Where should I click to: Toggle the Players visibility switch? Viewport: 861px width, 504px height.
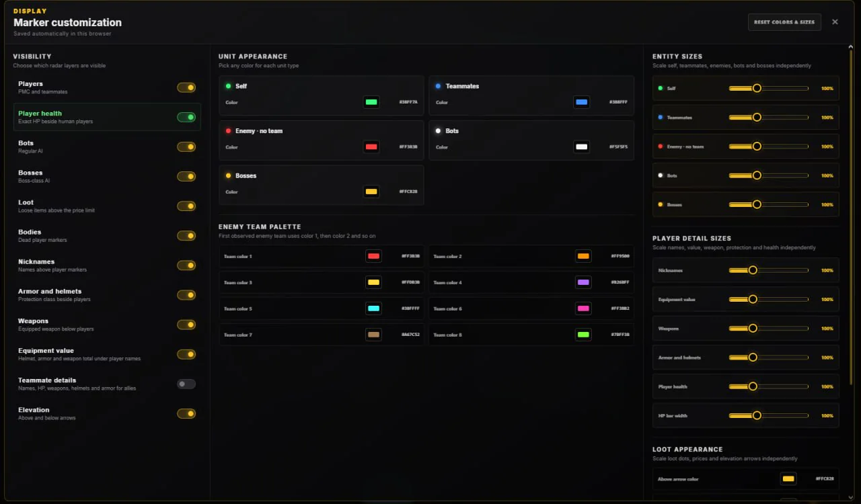[x=186, y=87]
